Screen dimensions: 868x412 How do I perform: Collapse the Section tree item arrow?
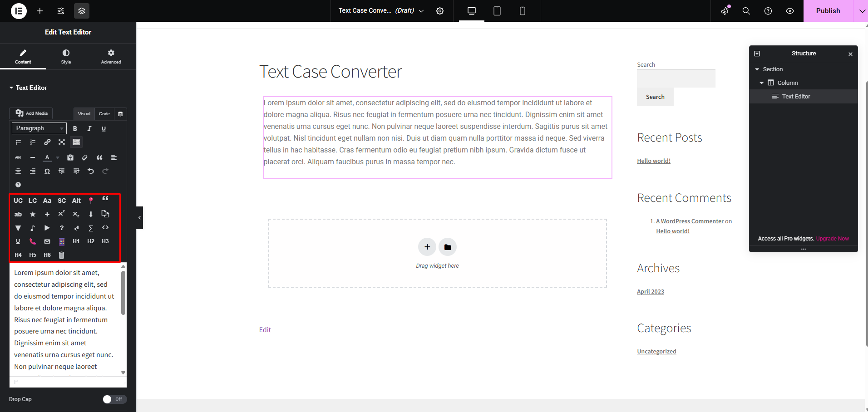(x=757, y=69)
